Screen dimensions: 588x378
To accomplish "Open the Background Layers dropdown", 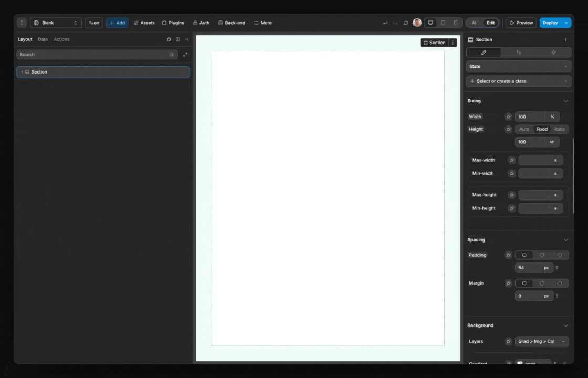I will click(x=541, y=341).
